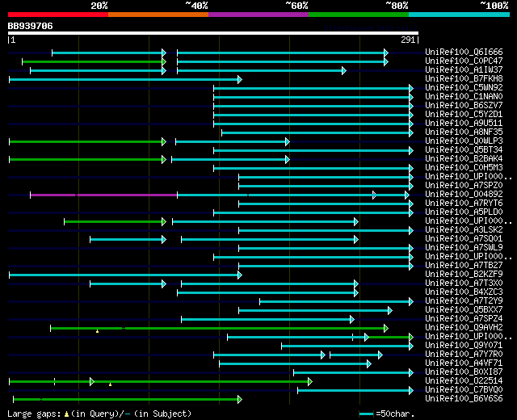Click the cyan arrowhead ending the Q5BXX7 alignment
The height and width of the screenshot is (420, 517).
[390, 310]
